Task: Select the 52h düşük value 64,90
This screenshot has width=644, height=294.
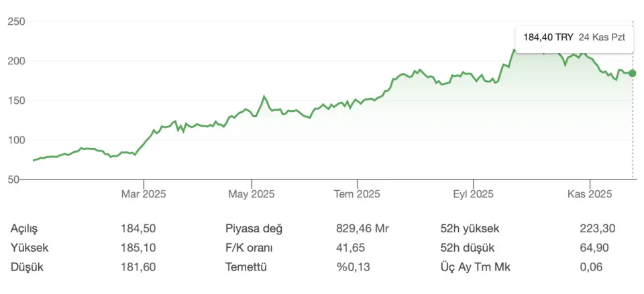Action: (x=594, y=248)
